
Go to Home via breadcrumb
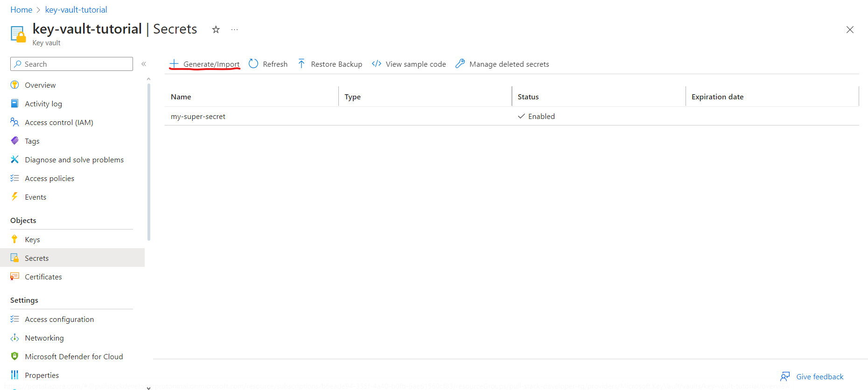tap(21, 10)
